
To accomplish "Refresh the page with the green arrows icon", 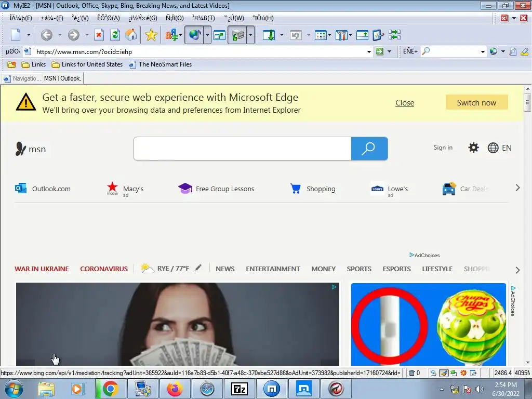I will [x=115, y=35].
